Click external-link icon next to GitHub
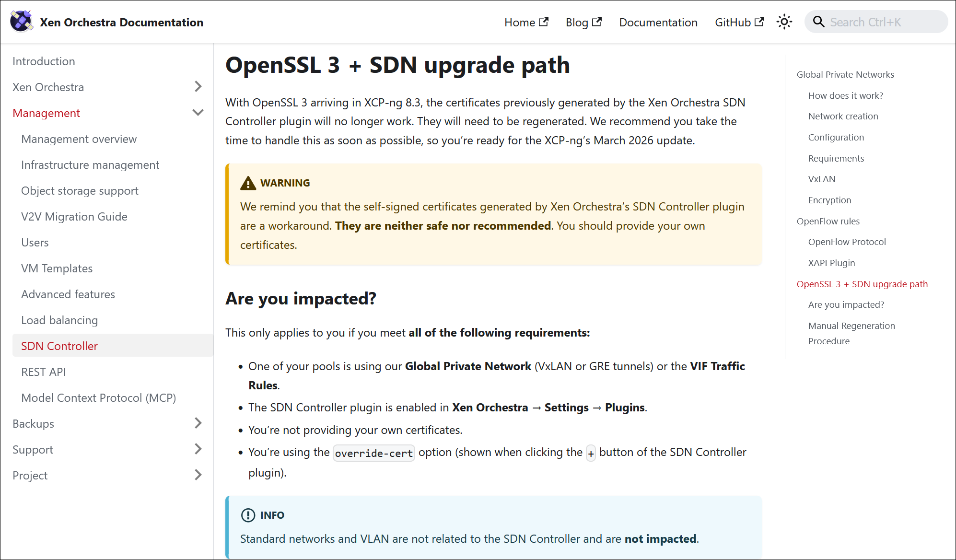Screen dimensions: 956x560 click(x=759, y=22)
